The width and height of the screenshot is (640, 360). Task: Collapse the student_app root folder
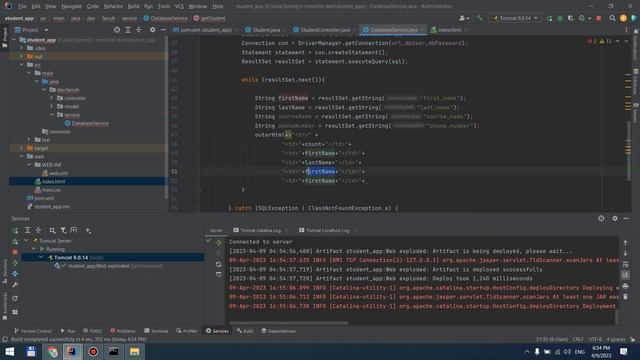click(14, 40)
